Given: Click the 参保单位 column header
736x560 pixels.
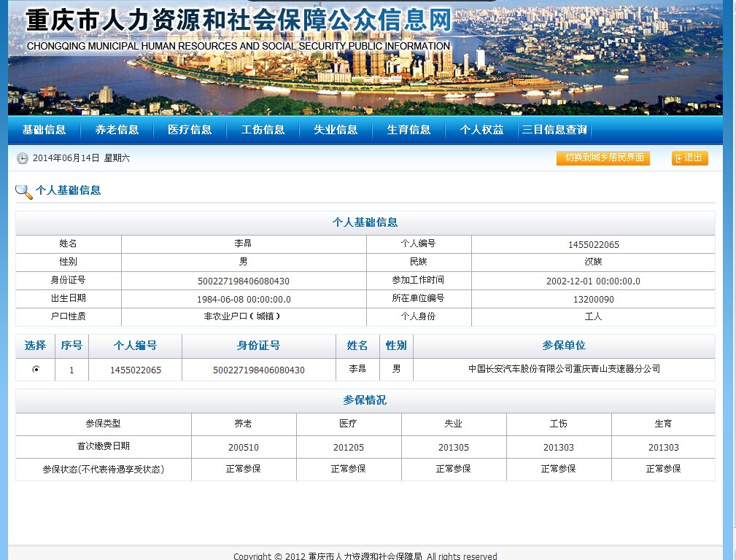Looking at the screenshot, I should click(x=563, y=346).
